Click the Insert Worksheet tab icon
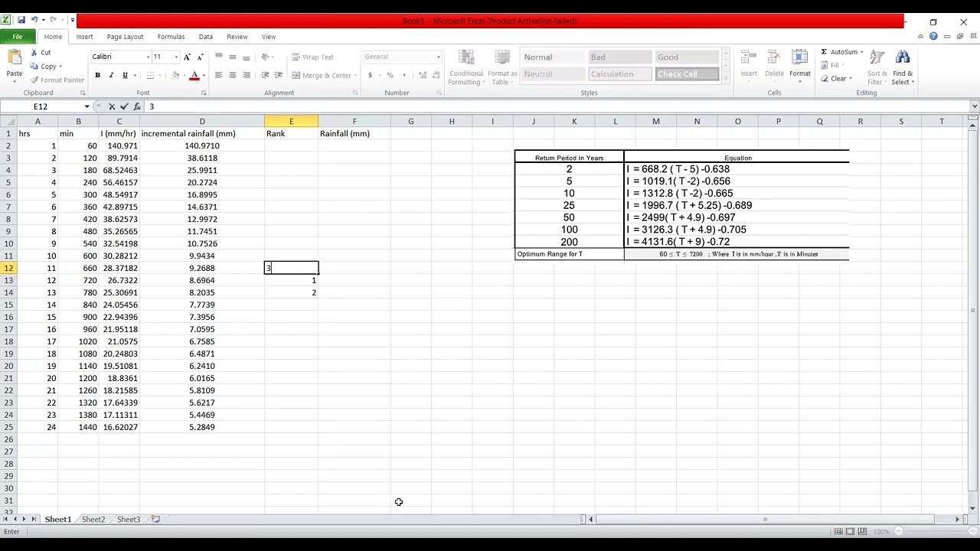 pyautogui.click(x=155, y=520)
